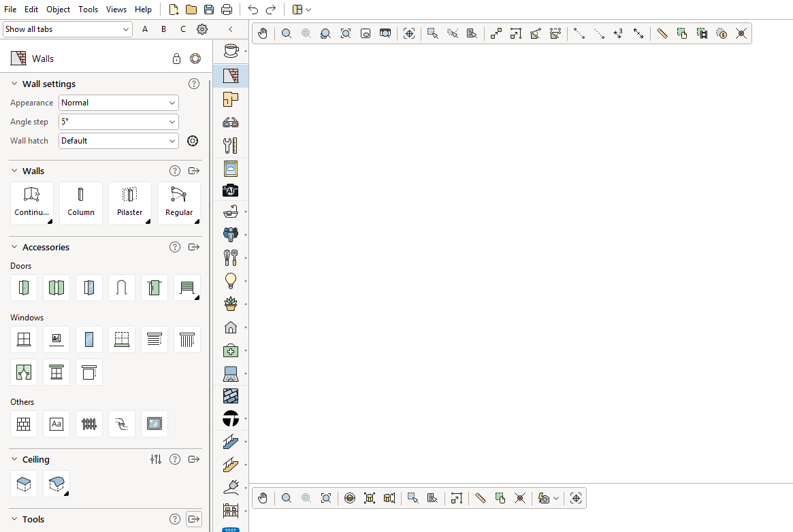Screen dimensions: 793x532
Task: Insert horizontal window blinds
Action: coord(155,339)
